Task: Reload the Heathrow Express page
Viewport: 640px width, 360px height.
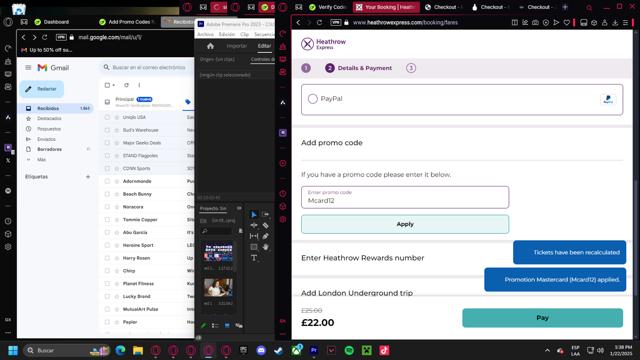Action: click(x=319, y=22)
